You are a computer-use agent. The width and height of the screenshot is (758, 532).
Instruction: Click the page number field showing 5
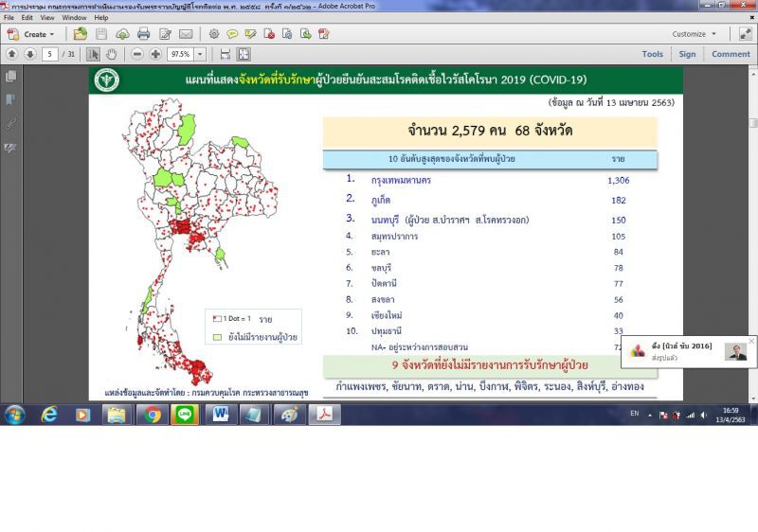tap(50, 54)
